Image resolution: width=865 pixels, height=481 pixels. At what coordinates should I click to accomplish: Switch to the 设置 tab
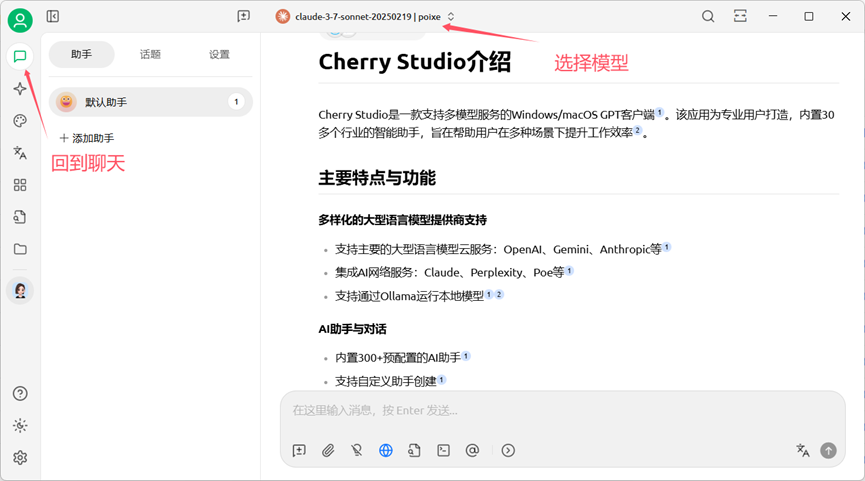tap(219, 54)
